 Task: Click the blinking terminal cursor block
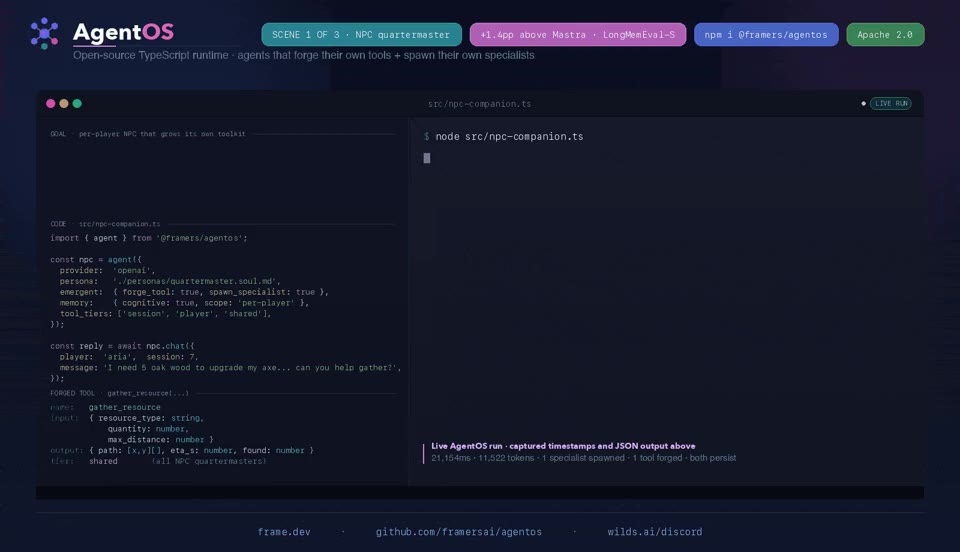[427, 158]
